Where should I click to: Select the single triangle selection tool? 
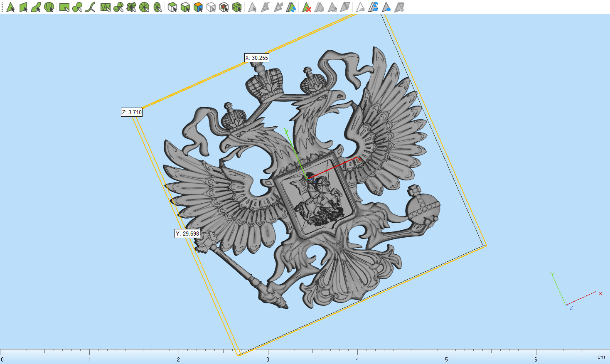(10, 7)
